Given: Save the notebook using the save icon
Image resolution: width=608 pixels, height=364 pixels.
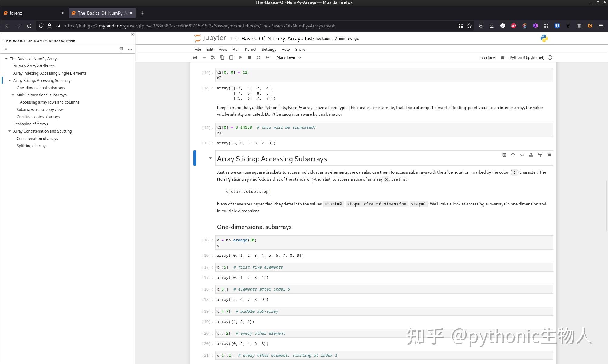Looking at the screenshot, I should tap(195, 57).
